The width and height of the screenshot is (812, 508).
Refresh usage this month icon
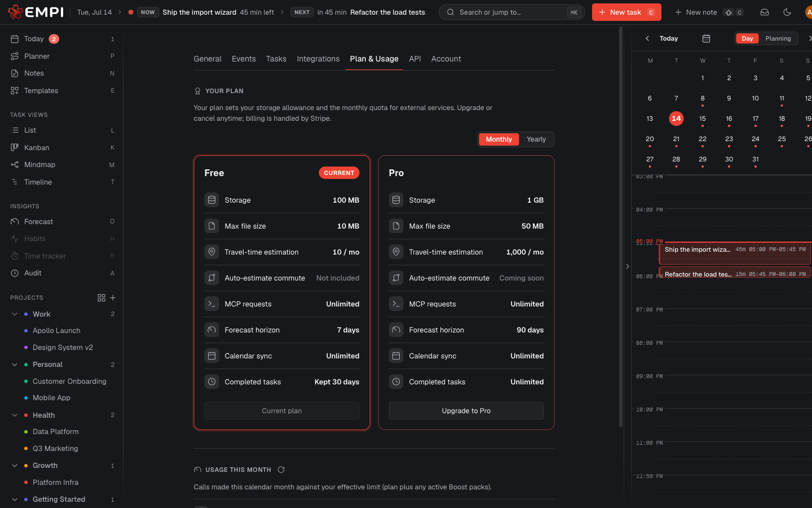[x=281, y=470]
